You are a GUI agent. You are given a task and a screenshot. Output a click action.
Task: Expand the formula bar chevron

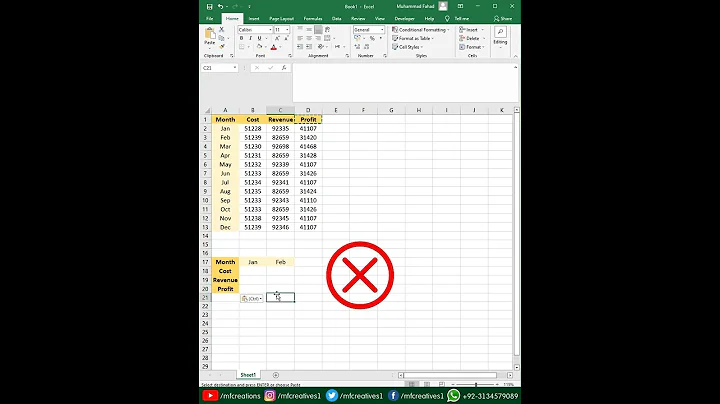click(x=515, y=67)
